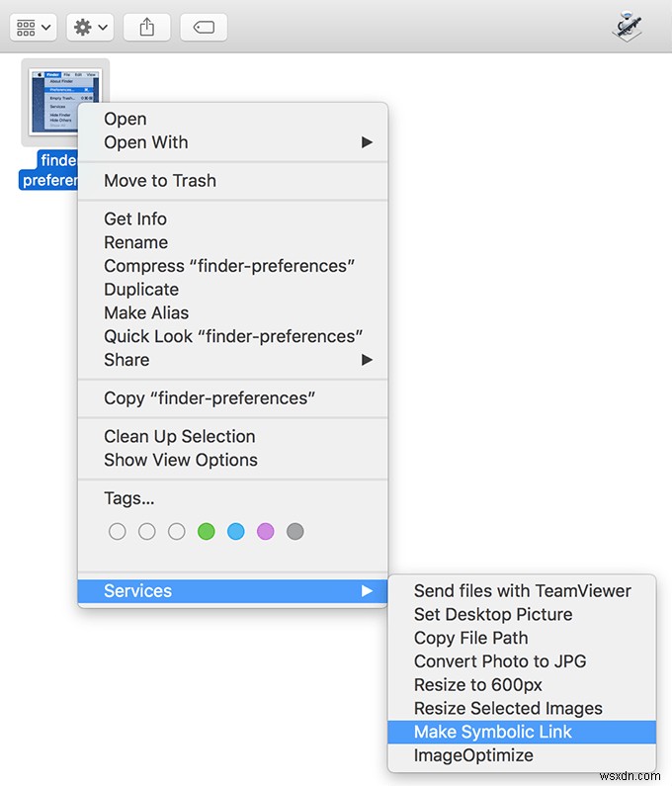Select the first empty tag circle
The image size is (672, 786).
[x=118, y=531]
